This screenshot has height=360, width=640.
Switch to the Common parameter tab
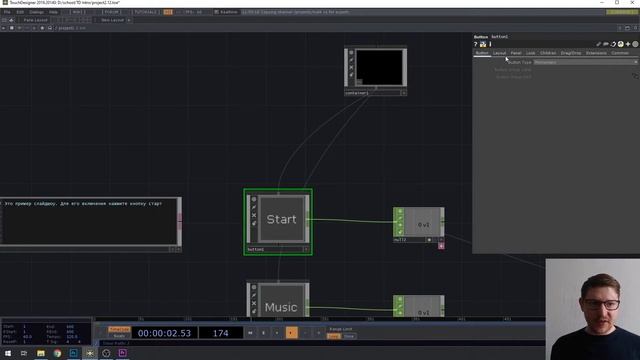click(620, 53)
